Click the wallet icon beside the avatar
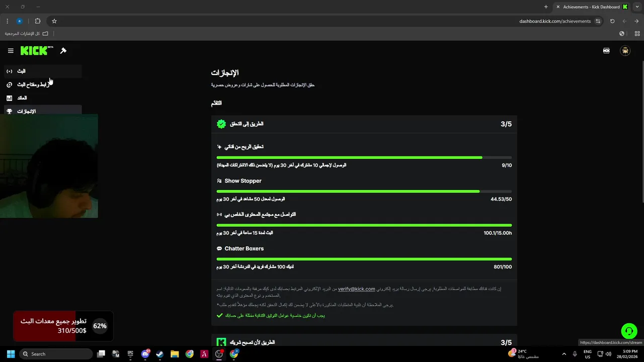644x362 pixels. click(x=606, y=51)
